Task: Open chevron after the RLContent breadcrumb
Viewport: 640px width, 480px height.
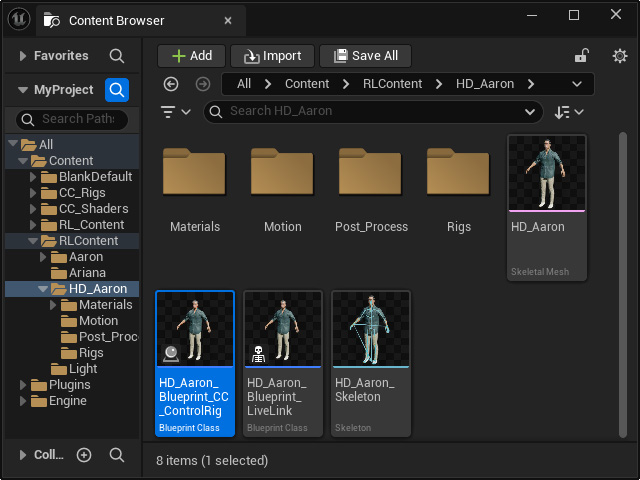Action: [439, 84]
